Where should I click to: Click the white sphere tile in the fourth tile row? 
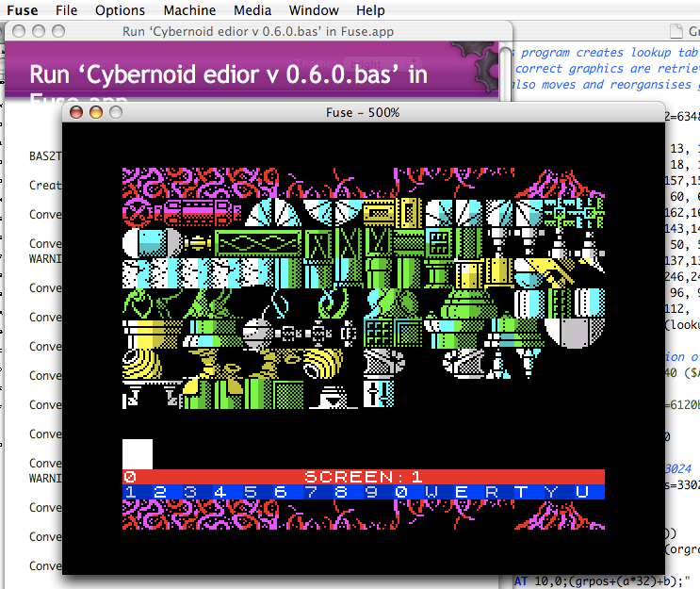point(257,333)
